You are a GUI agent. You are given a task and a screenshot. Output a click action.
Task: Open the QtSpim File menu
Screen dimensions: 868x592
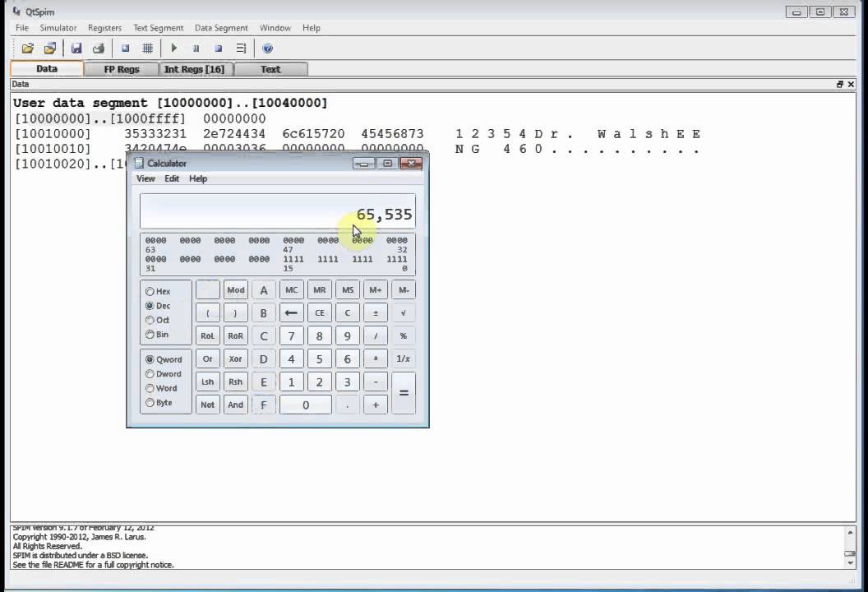[x=22, y=28]
